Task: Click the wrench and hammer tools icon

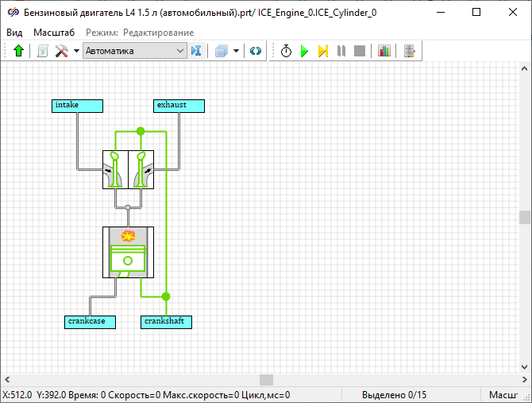Action: pos(61,51)
